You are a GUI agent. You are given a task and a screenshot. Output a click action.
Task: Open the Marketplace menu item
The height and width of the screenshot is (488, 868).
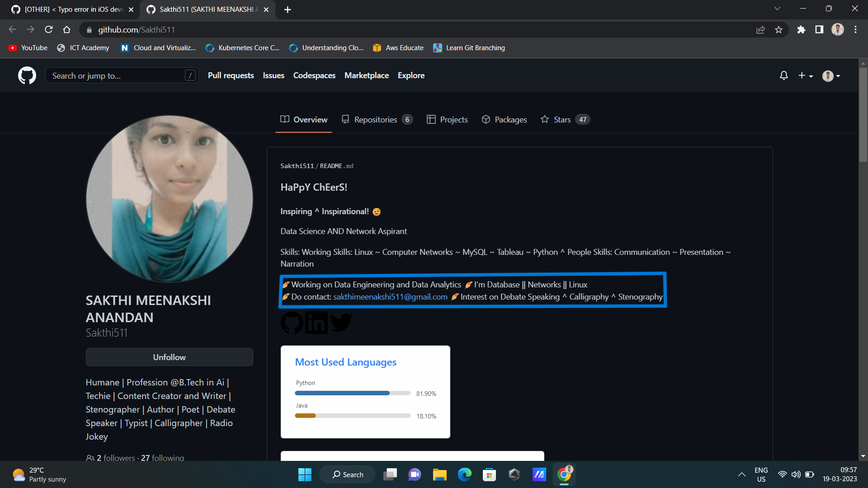tap(367, 75)
